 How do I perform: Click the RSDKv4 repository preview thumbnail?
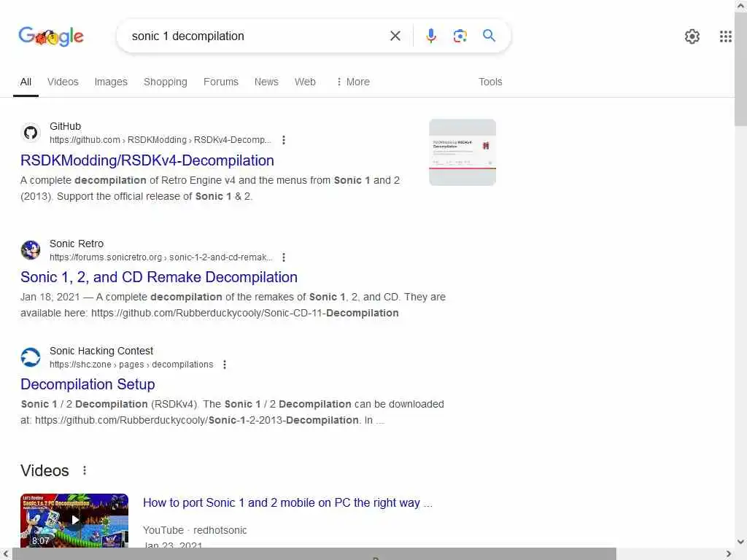[462, 152]
